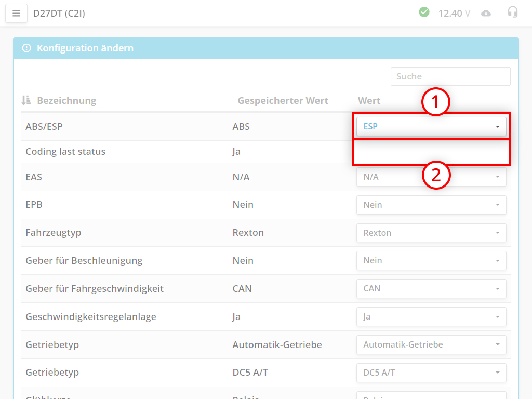Open the hamburger menu
532x399 pixels.
16,14
